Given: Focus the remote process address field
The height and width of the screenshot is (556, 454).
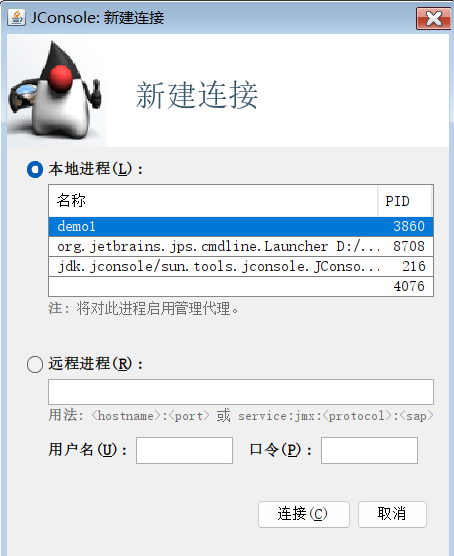Looking at the screenshot, I should coord(241,392).
